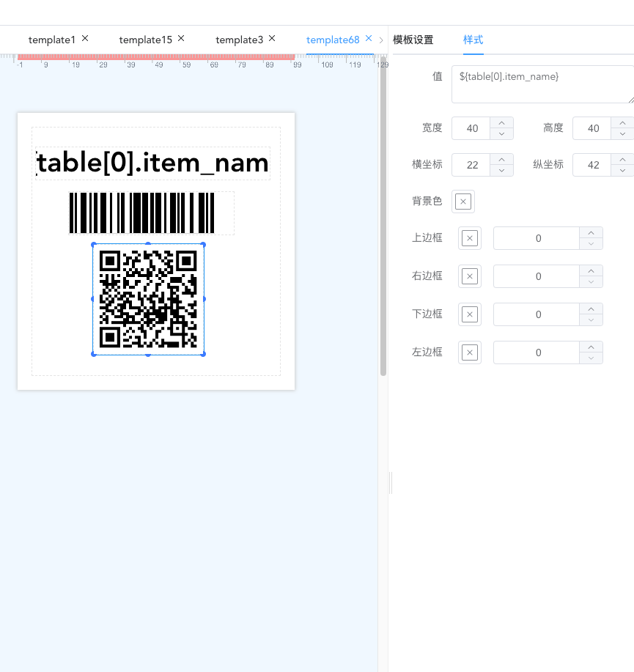Select the QR code element on canvas

148,299
